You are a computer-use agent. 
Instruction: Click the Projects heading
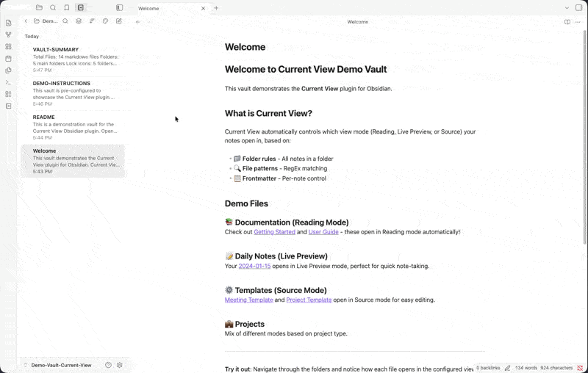pos(245,324)
